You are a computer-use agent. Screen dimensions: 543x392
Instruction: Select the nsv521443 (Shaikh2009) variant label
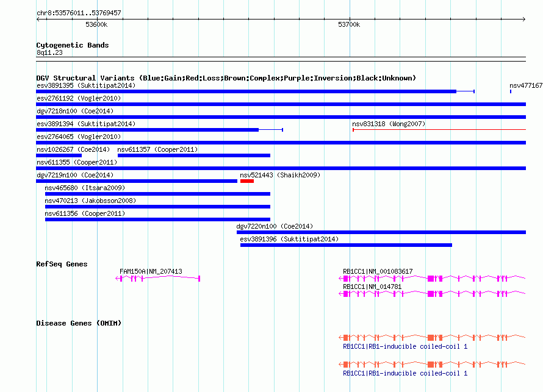pos(280,175)
